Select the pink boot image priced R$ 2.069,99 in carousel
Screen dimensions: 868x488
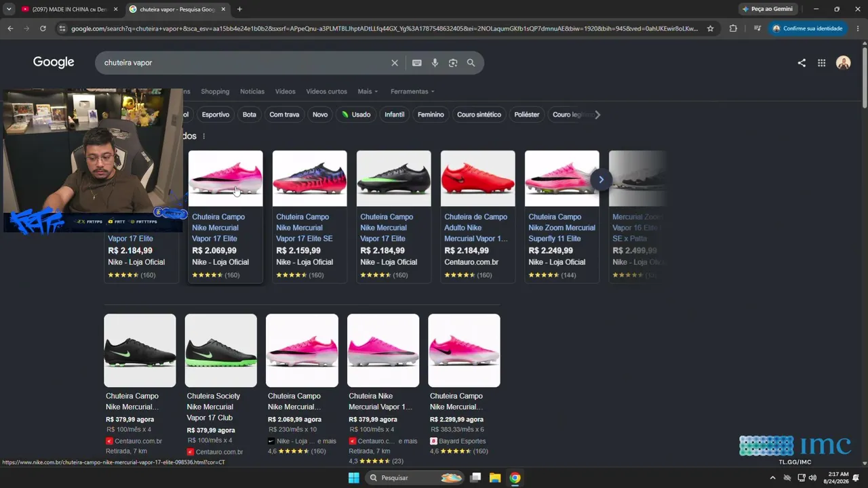(x=225, y=178)
